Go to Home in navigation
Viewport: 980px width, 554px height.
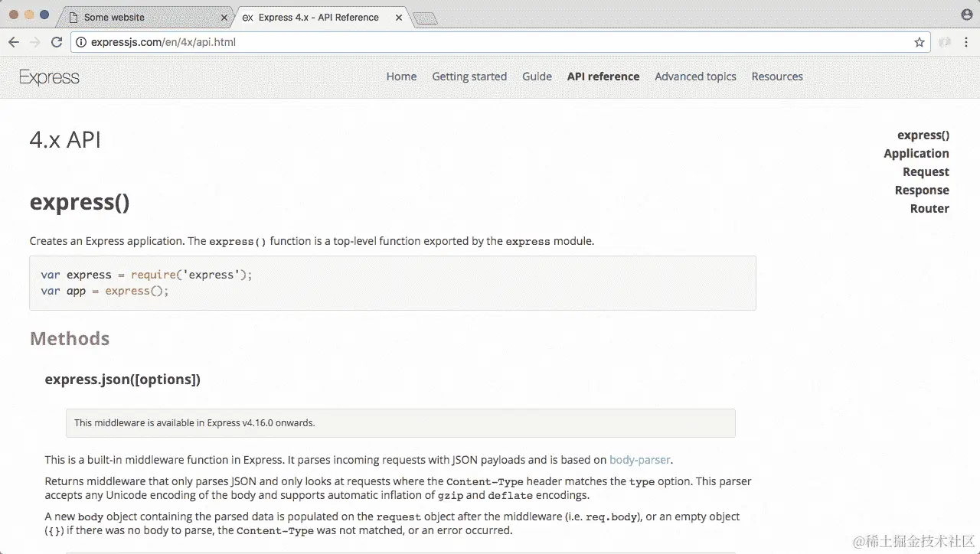pos(401,77)
